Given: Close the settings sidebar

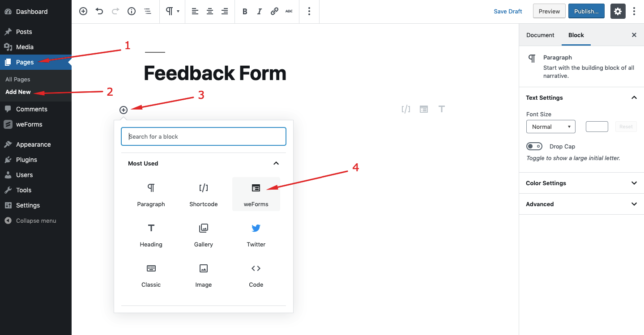Looking at the screenshot, I should pyautogui.click(x=634, y=35).
